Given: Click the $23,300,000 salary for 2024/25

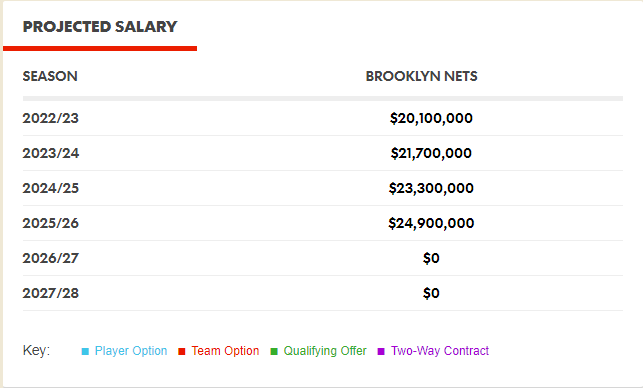Looking at the screenshot, I should tap(431, 188).
